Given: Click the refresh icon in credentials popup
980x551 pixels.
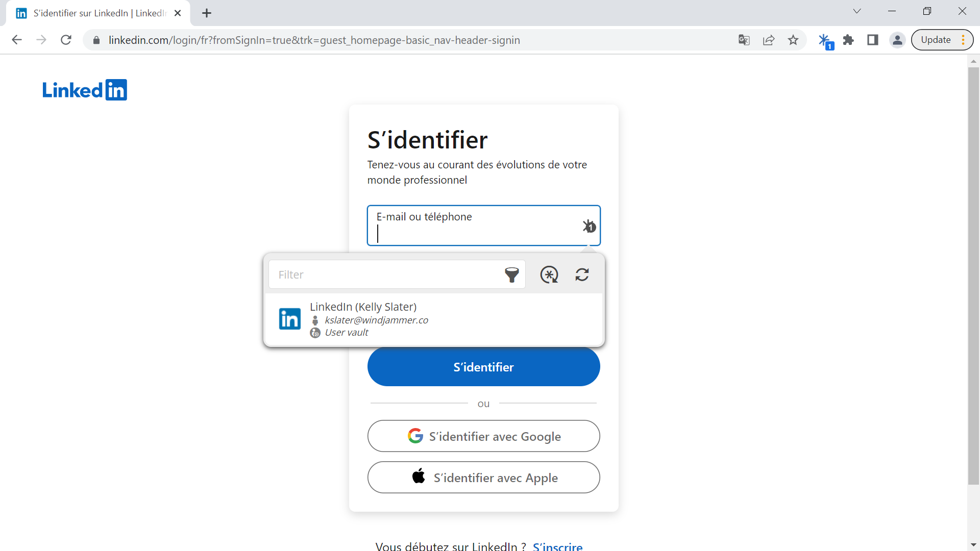Looking at the screenshot, I should pos(582,274).
